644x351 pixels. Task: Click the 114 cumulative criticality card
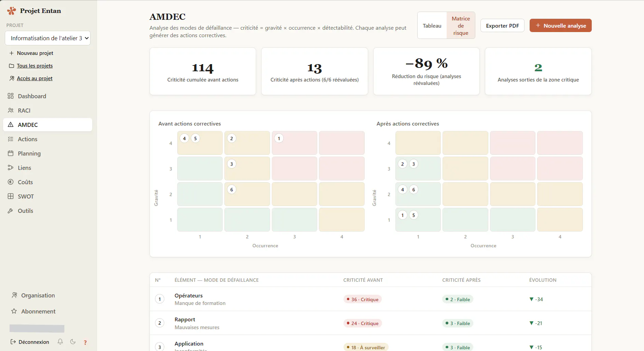click(203, 71)
